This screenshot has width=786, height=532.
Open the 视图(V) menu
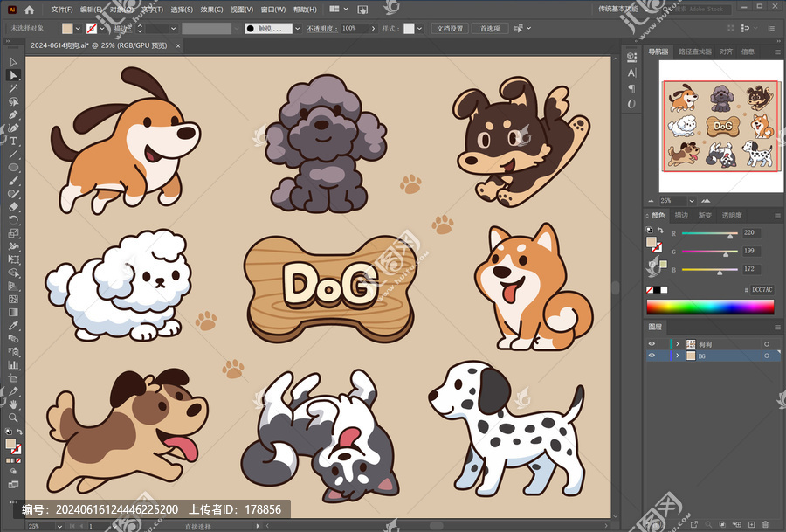click(242, 10)
